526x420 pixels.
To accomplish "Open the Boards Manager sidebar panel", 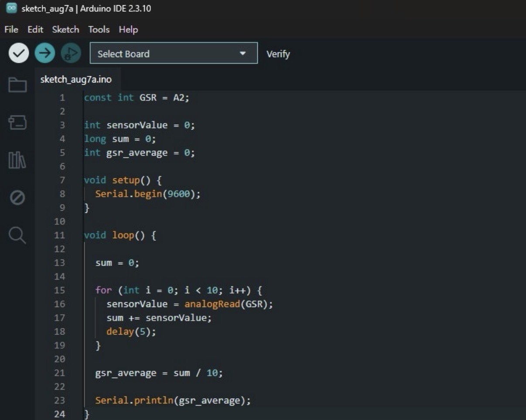I will 17,123.
